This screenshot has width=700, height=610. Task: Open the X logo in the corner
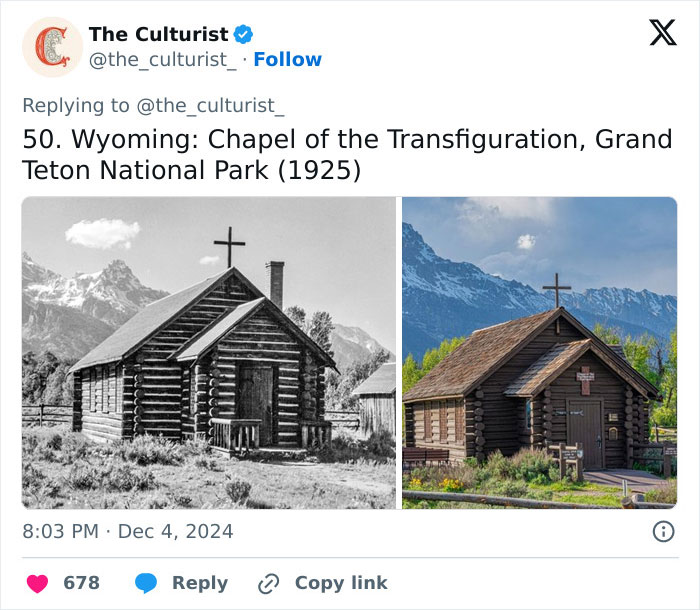(x=662, y=33)
